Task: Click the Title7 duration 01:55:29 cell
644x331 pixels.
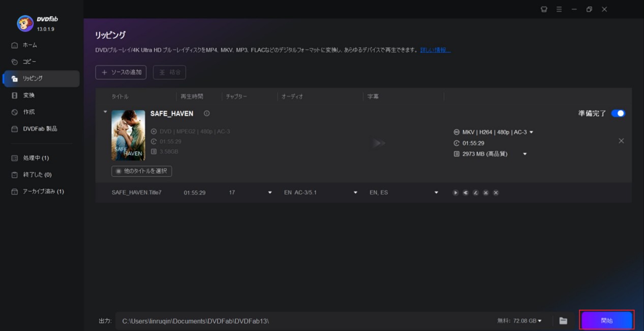Action: click(195, 193)
